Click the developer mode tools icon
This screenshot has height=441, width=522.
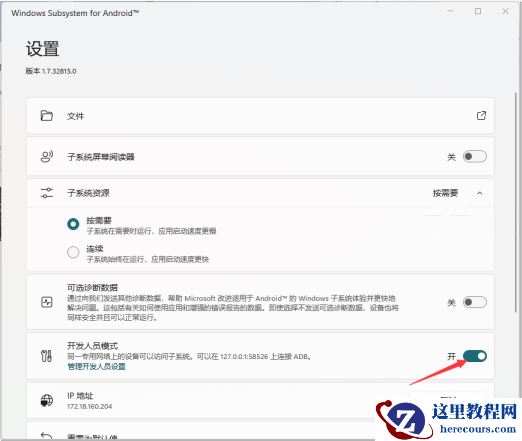(x=46, y=356)
